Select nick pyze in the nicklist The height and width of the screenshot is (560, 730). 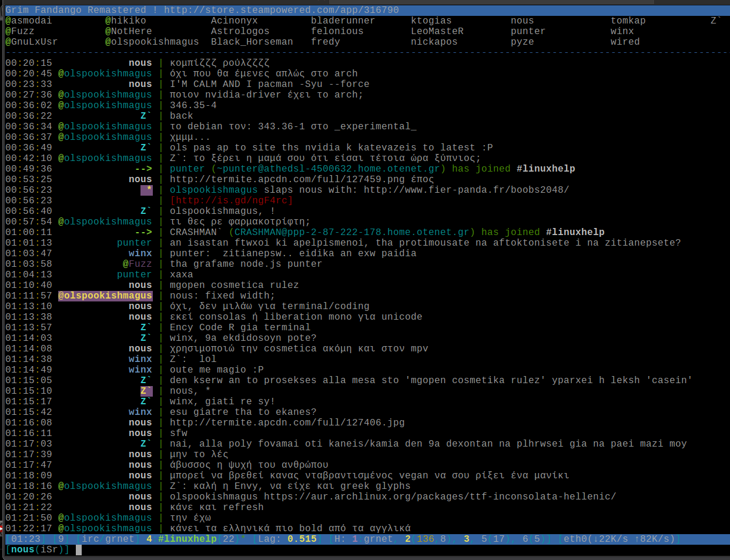pyautogui.click(x=523, y=42)
